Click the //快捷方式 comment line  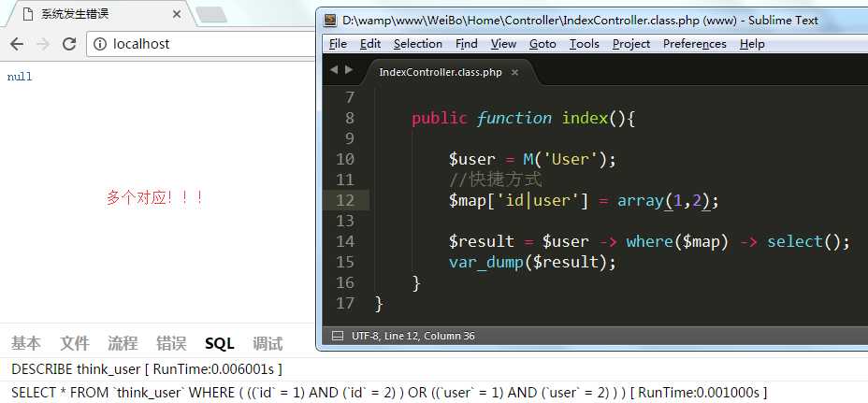[x=496, y=180]
